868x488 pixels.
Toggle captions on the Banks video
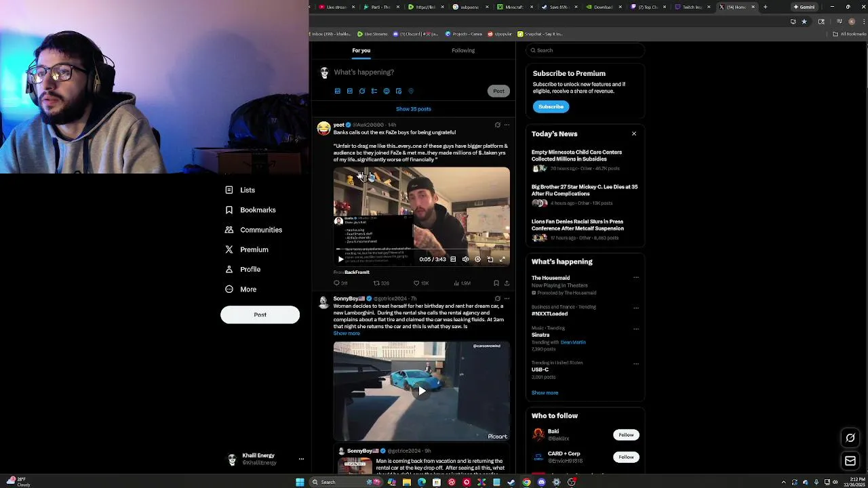(453, 260)
